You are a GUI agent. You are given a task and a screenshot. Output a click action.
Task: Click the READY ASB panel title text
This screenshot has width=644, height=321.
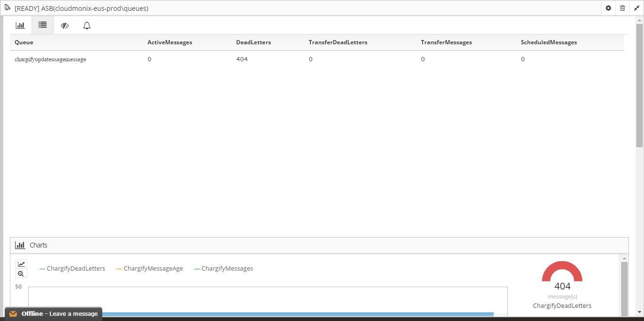pyautogui.click(x=82, y=8)
